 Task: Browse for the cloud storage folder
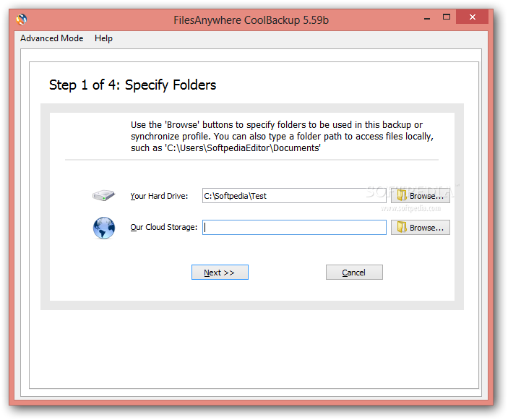pyautogui.click(x=420, y=228)
